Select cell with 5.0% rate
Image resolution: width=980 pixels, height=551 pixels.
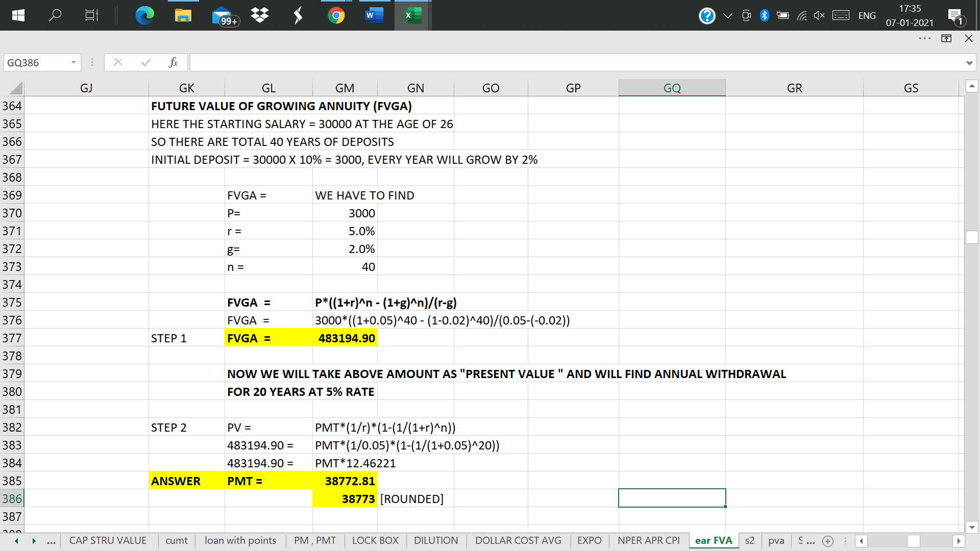345,231
